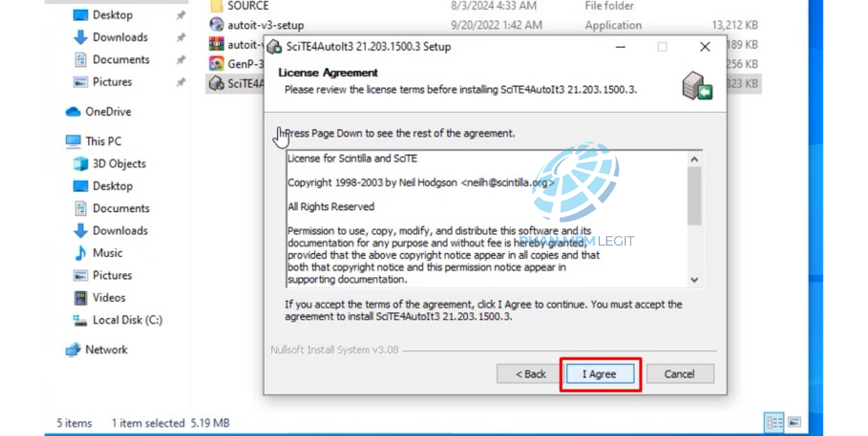This screenshot has height=436, width=868.
Task: Click the license text scroll-up arrow
Action: (694, 160)
